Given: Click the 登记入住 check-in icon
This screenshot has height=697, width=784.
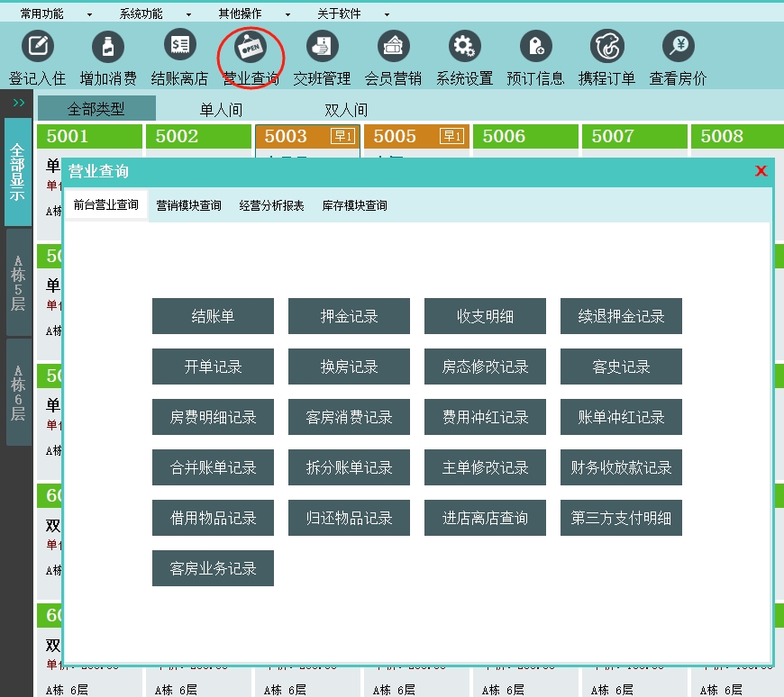Looking at the screenshot, I should point(37,47).
